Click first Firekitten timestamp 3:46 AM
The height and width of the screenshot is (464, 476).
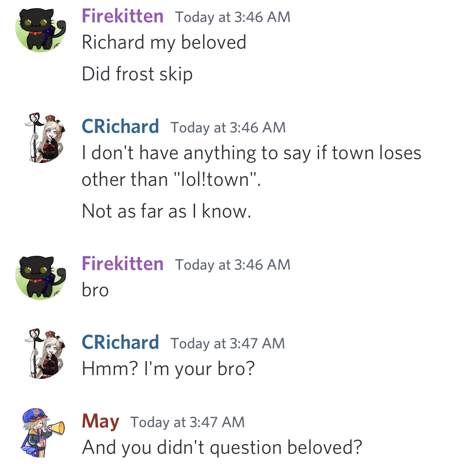tap(233, 17)
